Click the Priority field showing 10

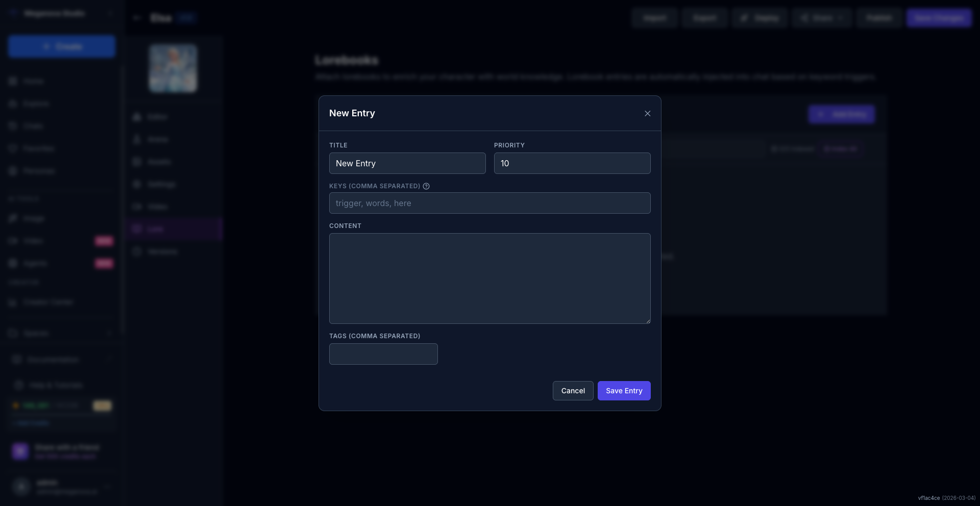[572, 163]
